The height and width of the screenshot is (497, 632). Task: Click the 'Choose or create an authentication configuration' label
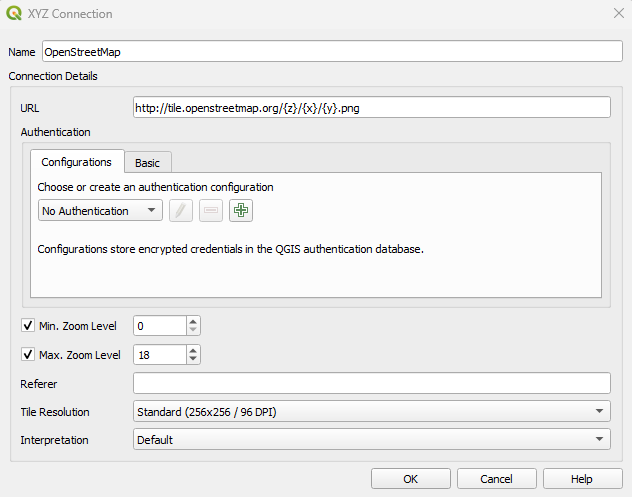(x=156, y=187)
